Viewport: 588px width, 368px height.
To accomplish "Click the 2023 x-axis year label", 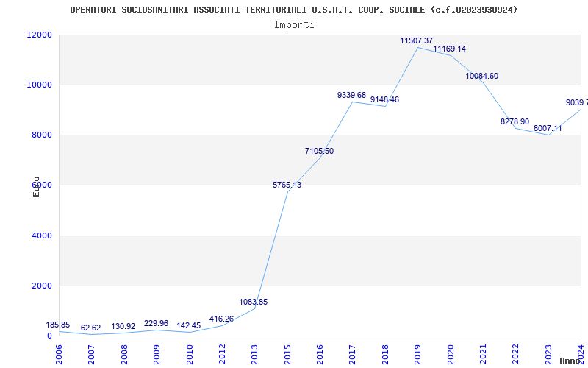I will 548,354.
